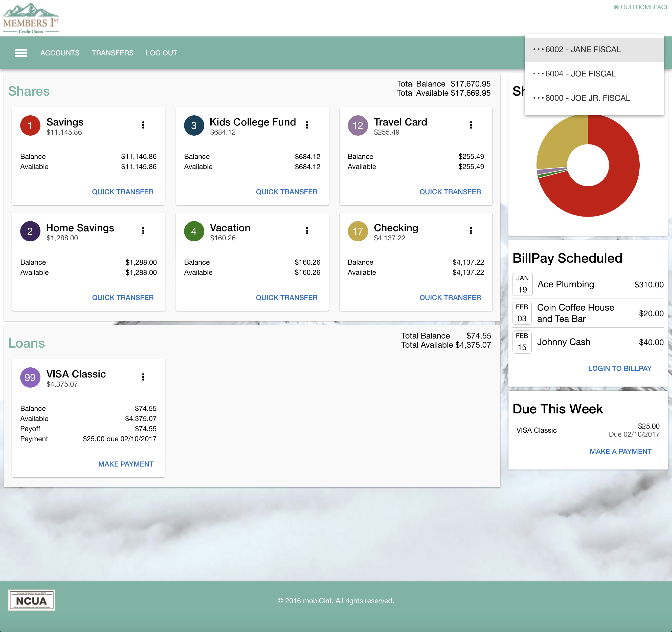Click QUICK TRANSFER on Checking card
The image size is (672, 632).
click(450, 298)
